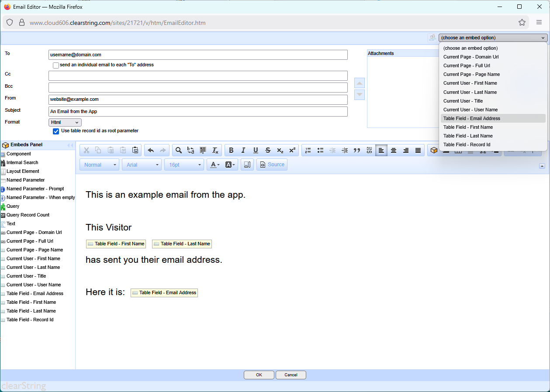Open the Arial font dropdown
The image size is (550, 392).
(x=142, y=165)
